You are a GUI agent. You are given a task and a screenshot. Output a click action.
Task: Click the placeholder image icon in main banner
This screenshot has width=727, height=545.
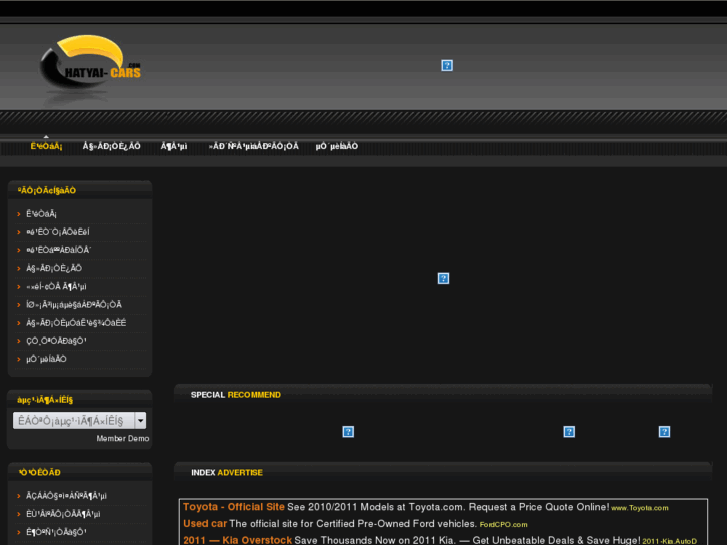point(443,278)
